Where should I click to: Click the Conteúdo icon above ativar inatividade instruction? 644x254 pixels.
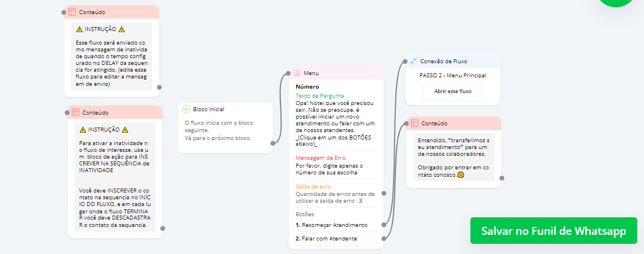[x=75, y=112]
